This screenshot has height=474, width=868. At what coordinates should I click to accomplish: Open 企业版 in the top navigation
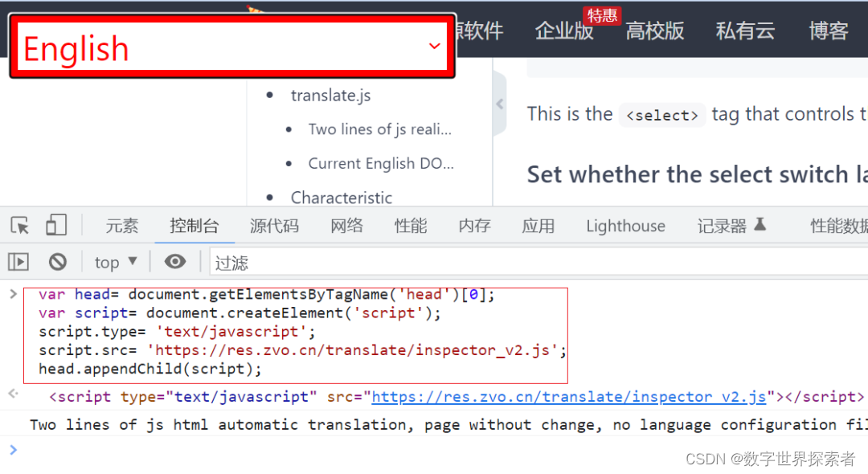564,31
